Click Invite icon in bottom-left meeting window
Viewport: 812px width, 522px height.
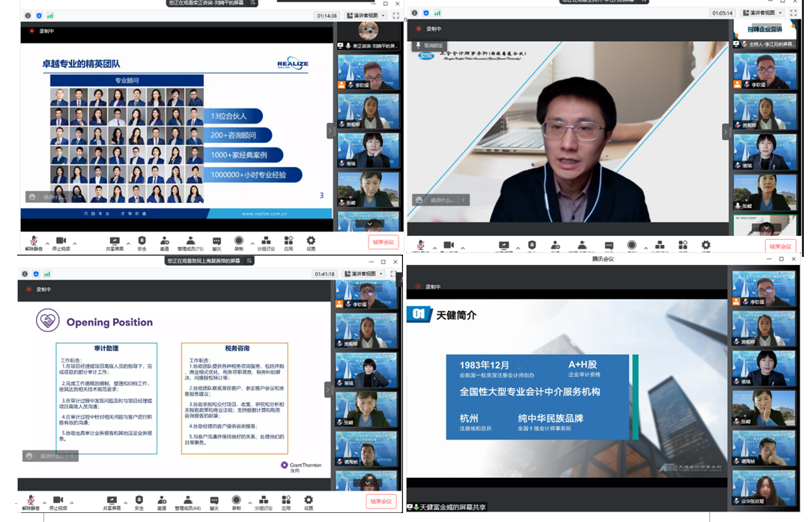162,502
